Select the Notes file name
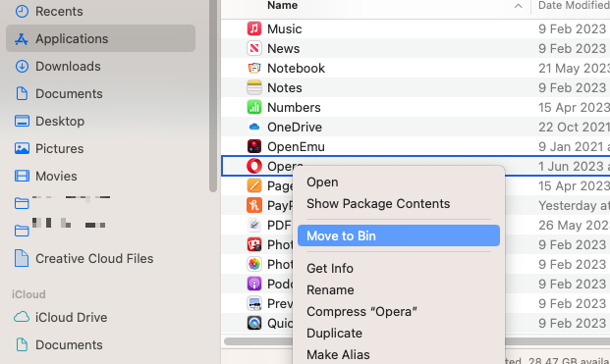 285,87
